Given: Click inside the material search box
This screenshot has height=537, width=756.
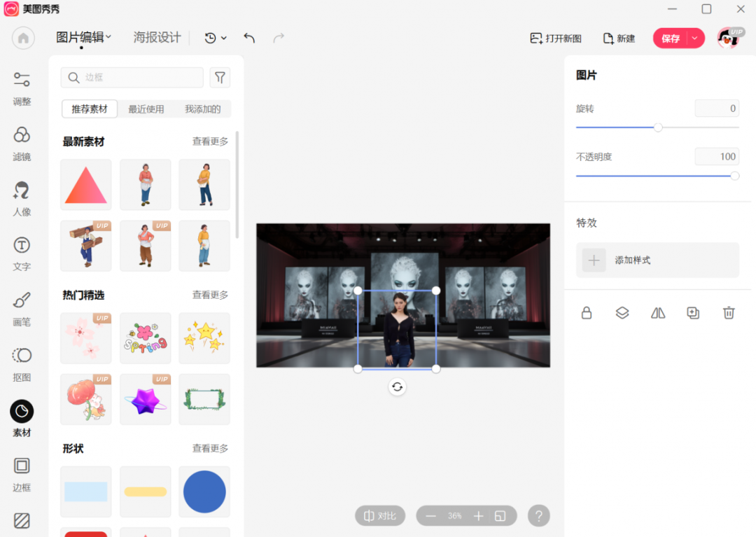Looking at the screenshot, I should [x=132, y=77].
